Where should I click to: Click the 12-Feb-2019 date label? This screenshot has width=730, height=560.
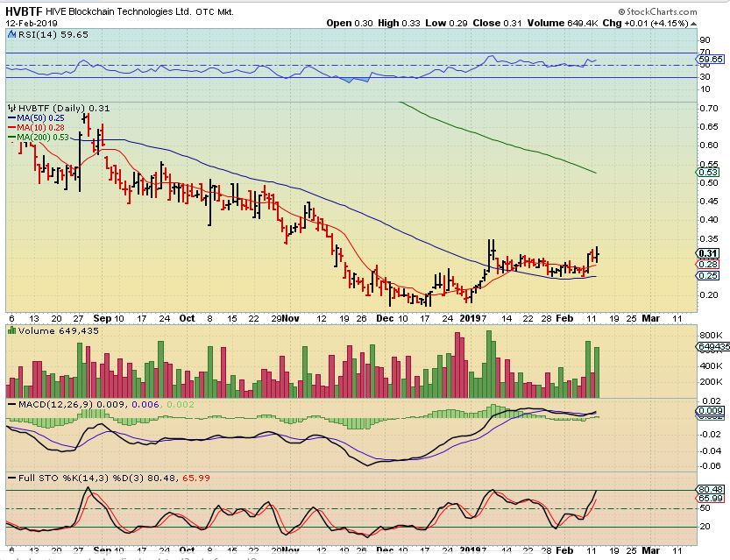(32, 24)
